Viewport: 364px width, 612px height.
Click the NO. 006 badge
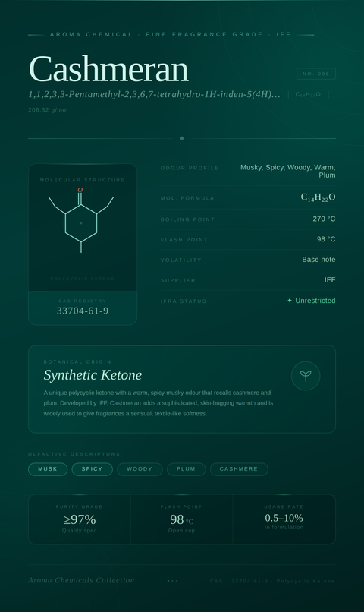point(316,74)
